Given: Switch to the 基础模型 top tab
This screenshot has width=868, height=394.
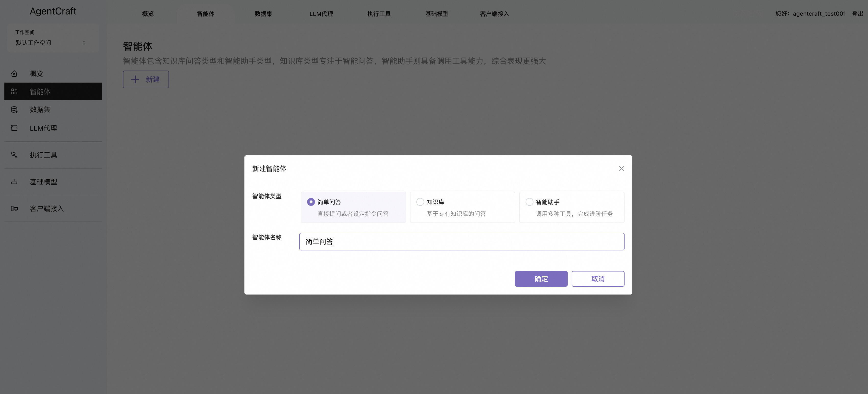Looking at the screenshot, I should (436, 14).
